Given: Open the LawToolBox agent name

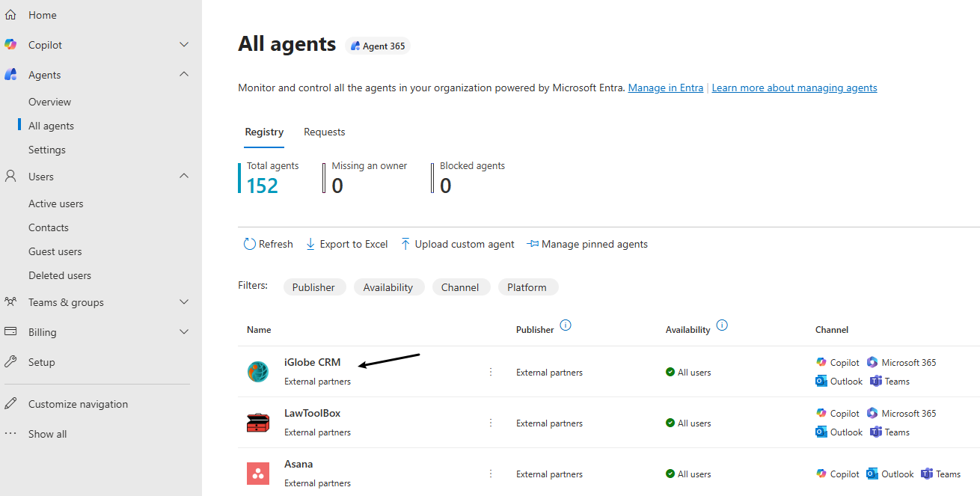Looking at the screenshot, I should [x=312, y=413].
